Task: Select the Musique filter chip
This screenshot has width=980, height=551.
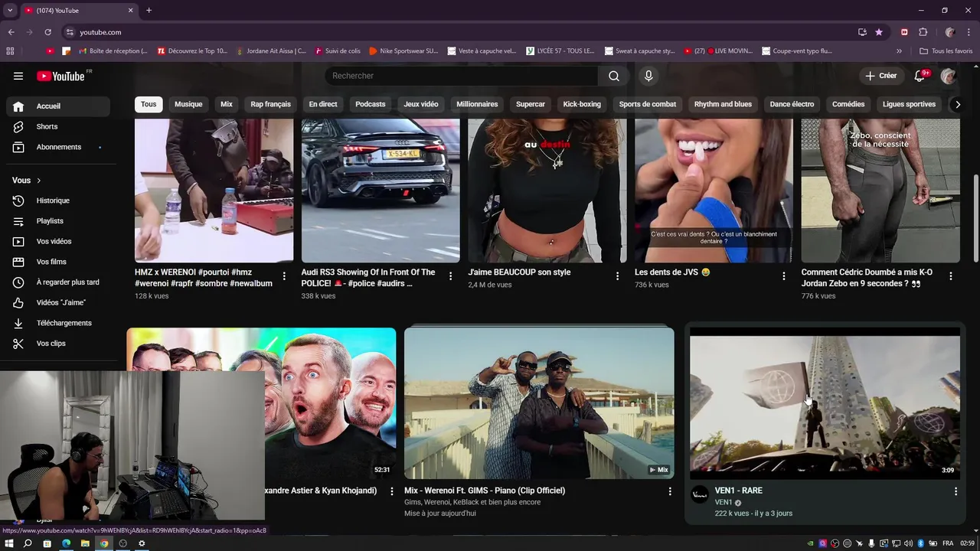Action: [x=188, y=104]
